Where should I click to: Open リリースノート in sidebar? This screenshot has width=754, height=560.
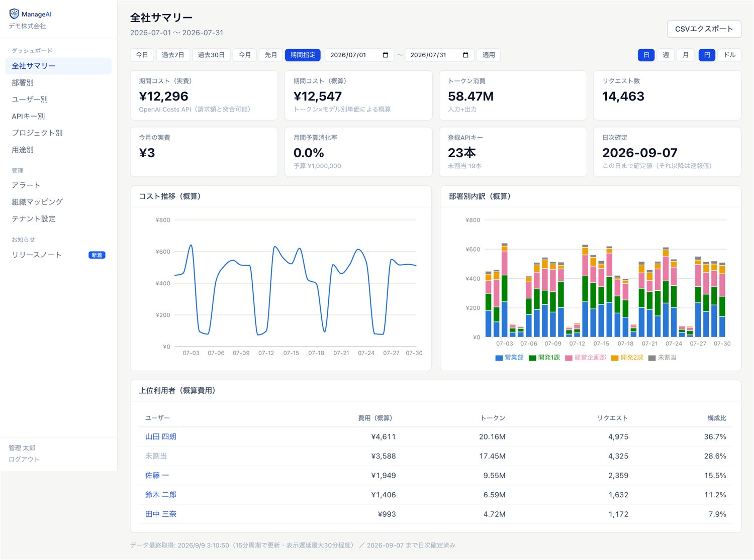coord(58,255)
